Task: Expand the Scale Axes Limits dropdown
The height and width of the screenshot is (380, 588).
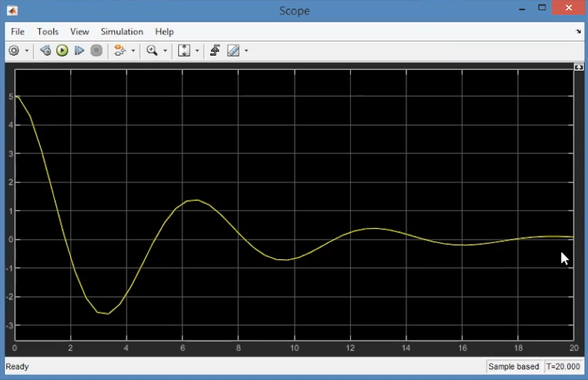Action: (197, 50)
